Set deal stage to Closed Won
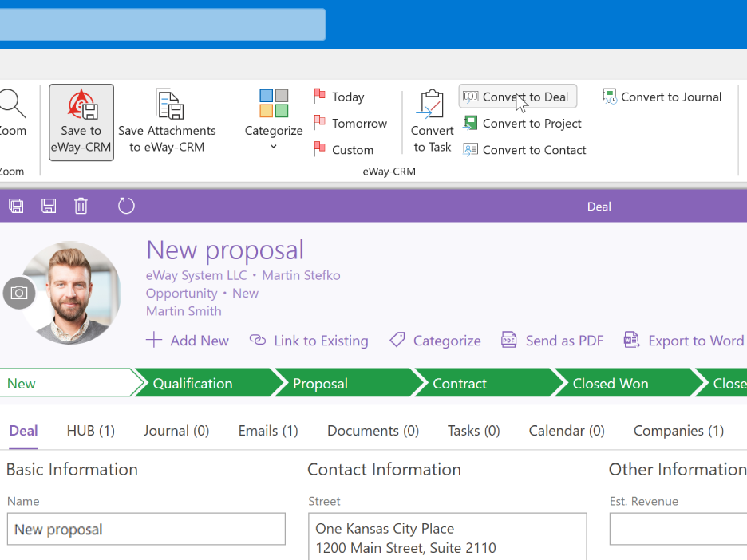This screenshot has width=747, height=560. tap(629, 384)
